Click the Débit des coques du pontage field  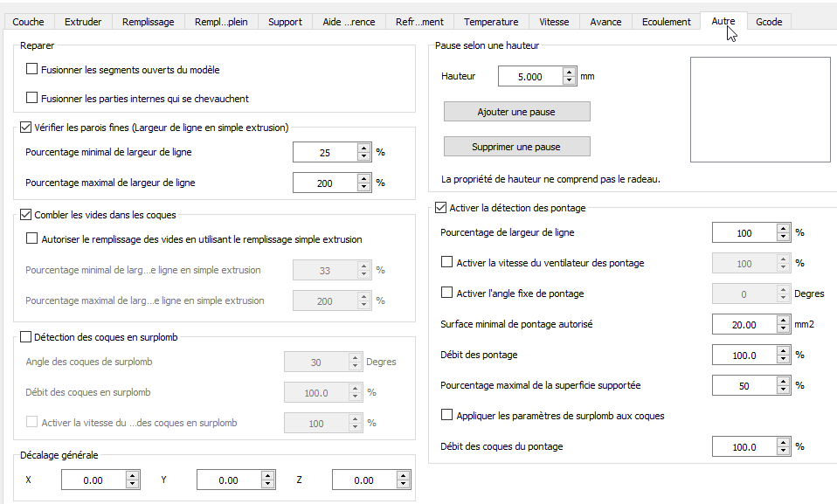point(744,447)
